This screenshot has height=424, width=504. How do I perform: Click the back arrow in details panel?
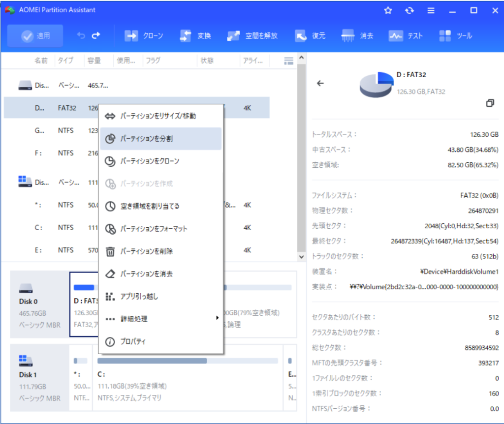[x=320, y=83]
